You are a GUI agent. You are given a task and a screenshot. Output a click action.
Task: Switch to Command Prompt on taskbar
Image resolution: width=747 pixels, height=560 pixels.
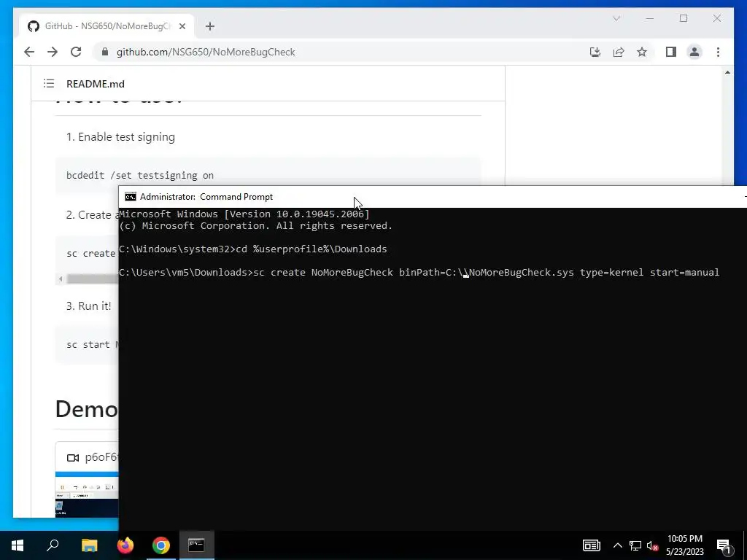[x=196, y=545]
